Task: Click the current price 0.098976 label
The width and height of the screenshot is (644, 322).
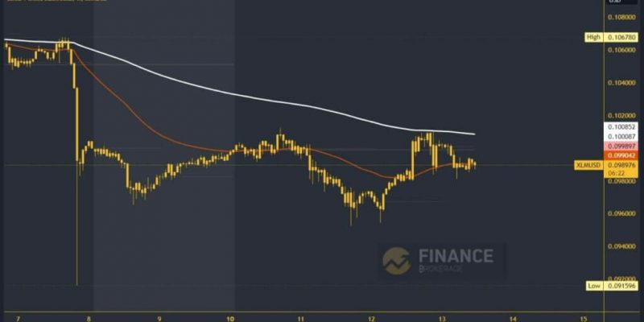Action: point(621,165)
